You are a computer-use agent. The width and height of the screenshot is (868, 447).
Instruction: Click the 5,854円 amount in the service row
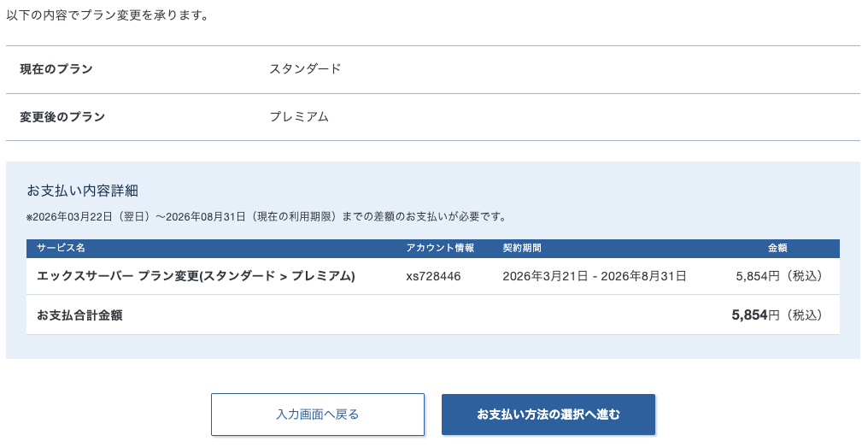757,276
